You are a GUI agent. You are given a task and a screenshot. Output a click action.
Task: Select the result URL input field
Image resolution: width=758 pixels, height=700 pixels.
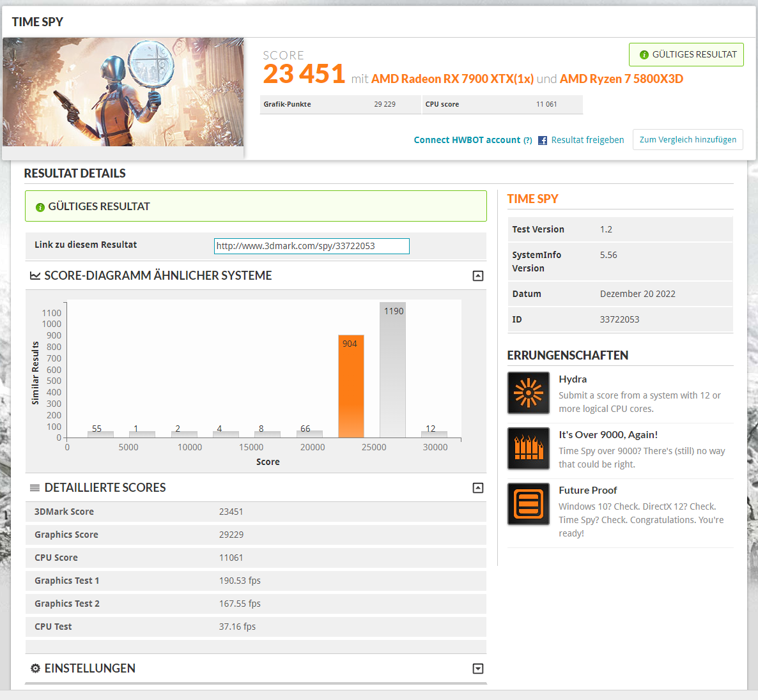coord(312,246)
